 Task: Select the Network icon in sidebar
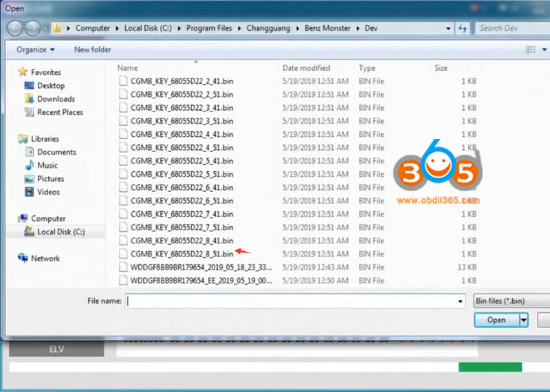tap(45, 258)
